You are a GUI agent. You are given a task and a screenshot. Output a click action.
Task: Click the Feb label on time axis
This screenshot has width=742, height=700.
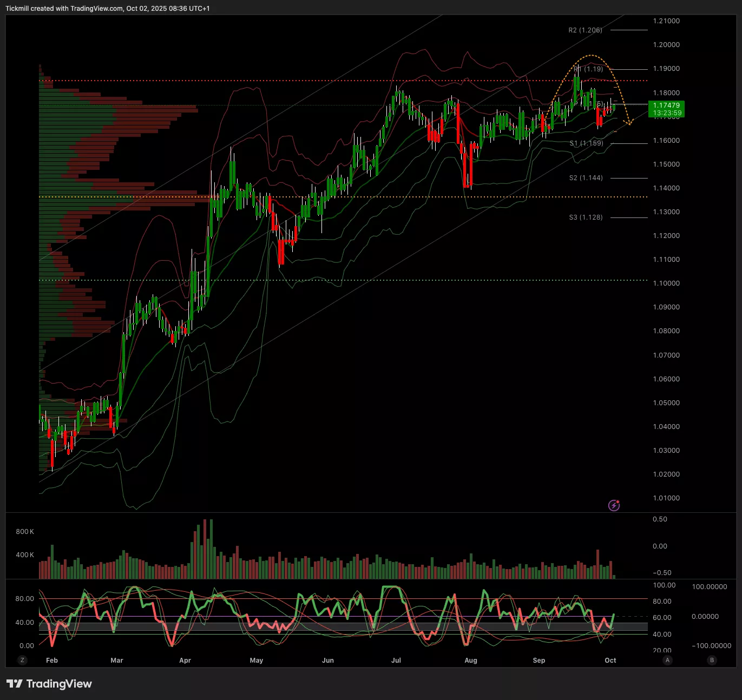52,660
